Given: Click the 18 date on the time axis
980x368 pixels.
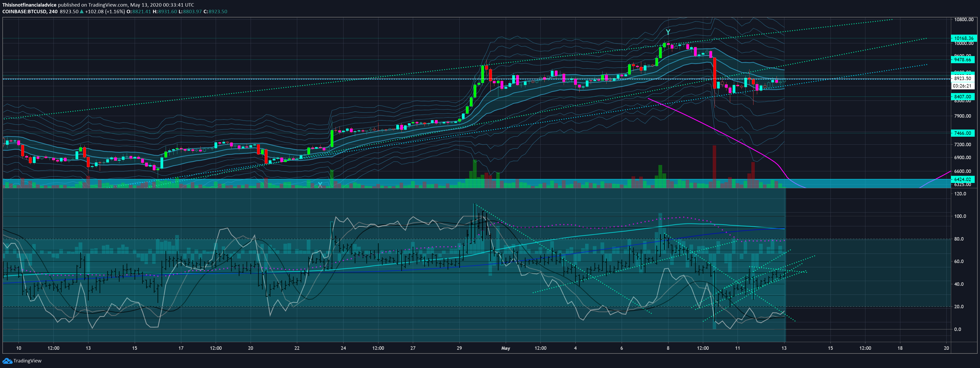Looking at the screenshot, I should coord(900,348).
